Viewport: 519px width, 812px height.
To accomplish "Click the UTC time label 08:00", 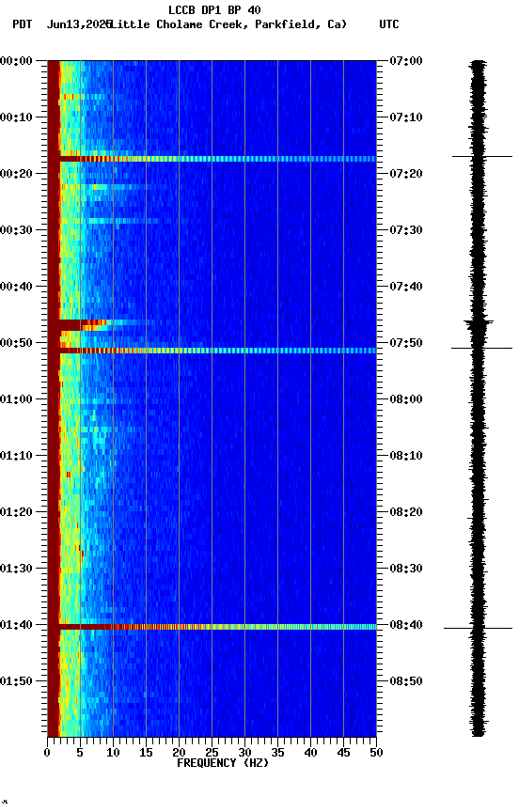I will click(406, 399).
